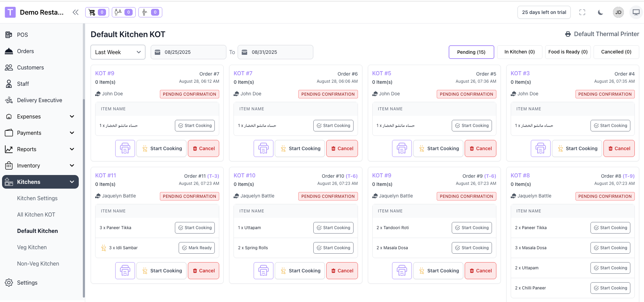Collapse sidebar using double chevron icon

click(75, 12)
